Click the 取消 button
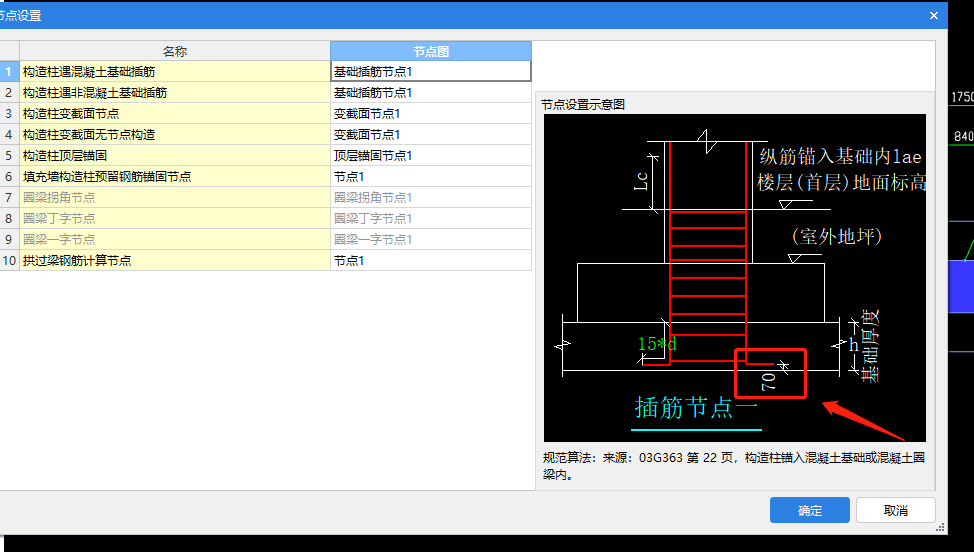 (895, 510)
